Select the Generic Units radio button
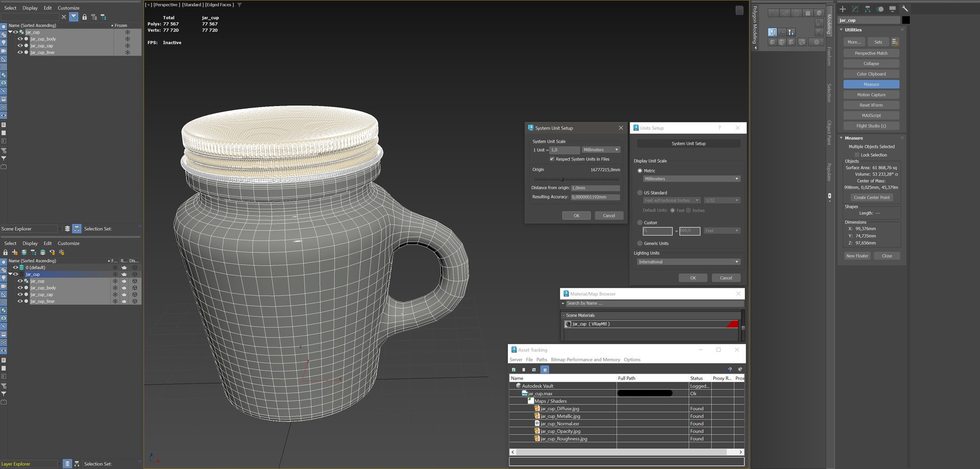Image resolution: width=980 pixels, height=469 pixels. pos(640,243)
